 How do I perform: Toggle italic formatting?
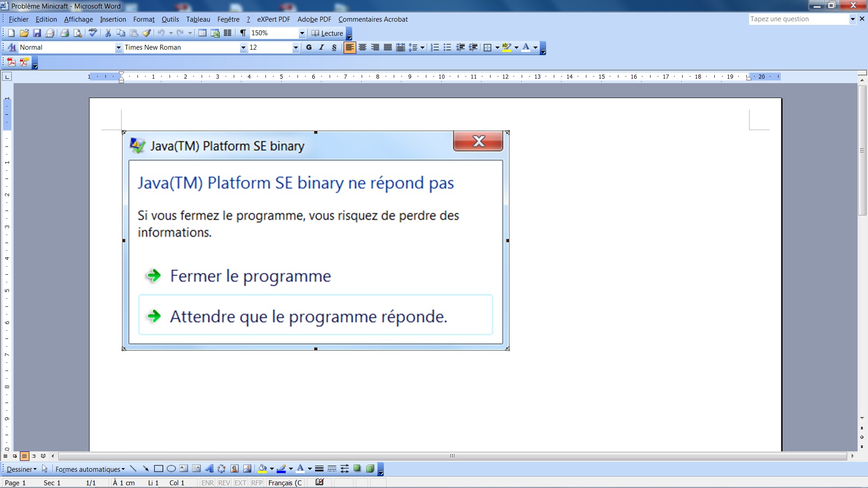click(321, 47)
